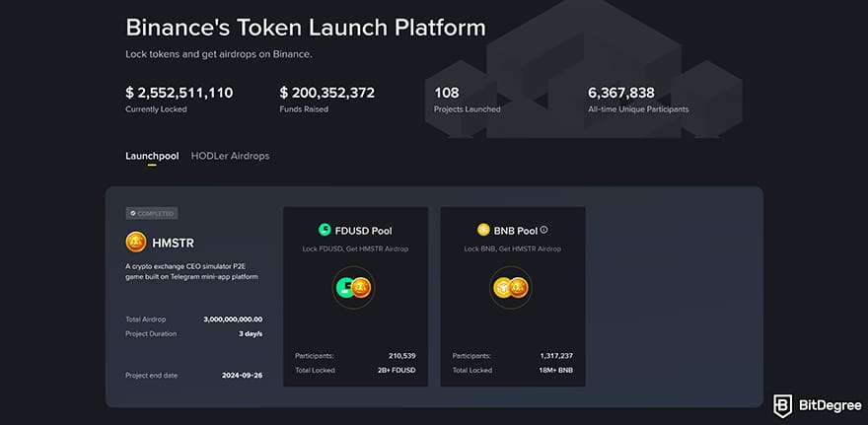The image size is (868, 425).
Task: Click the 2B+ FDUSD total locked value
Action: click(398, 370)
